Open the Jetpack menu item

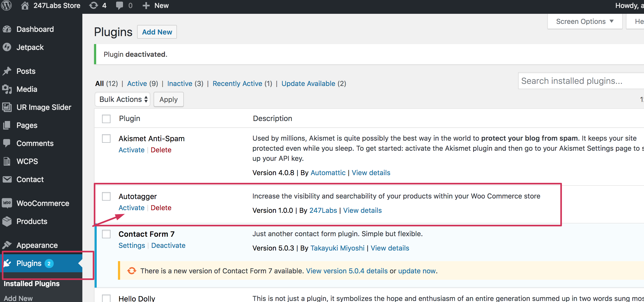tap(30, 47)
